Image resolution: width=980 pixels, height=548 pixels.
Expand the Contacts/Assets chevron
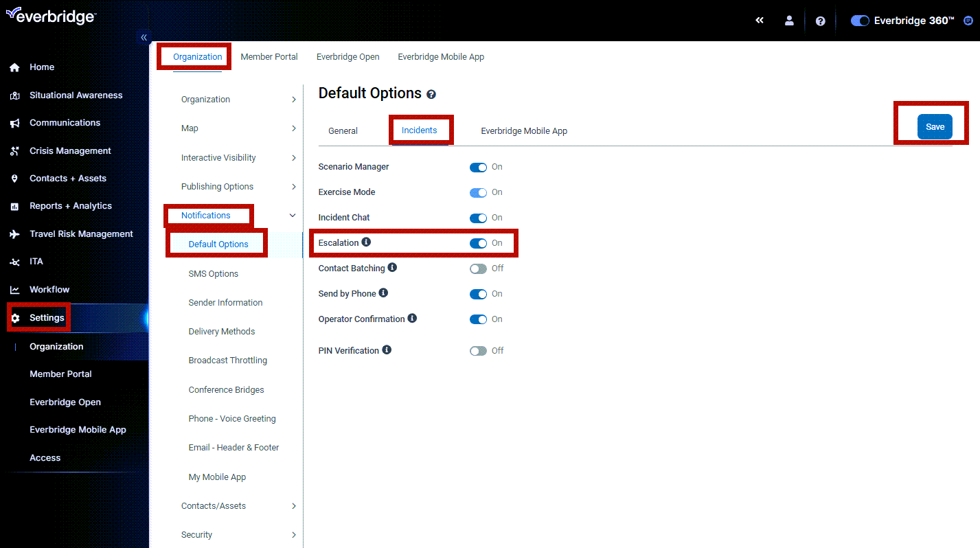point(294,506)
